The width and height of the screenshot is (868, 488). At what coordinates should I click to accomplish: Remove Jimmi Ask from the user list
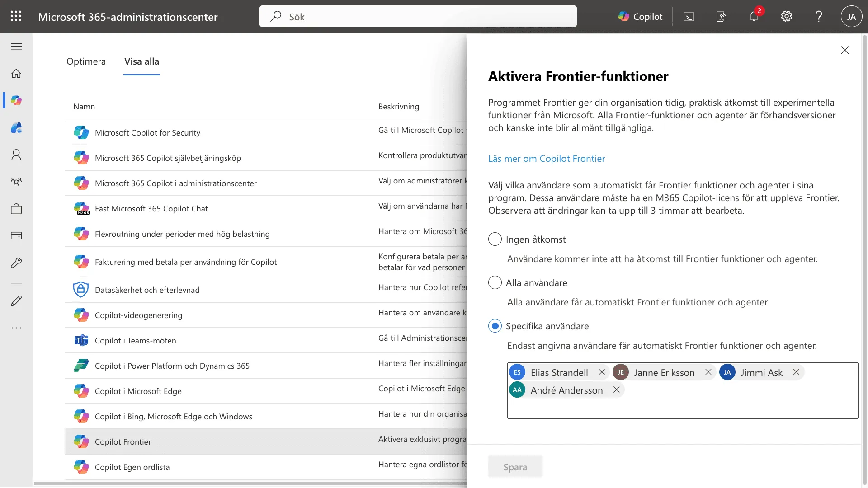coord(796,372)
